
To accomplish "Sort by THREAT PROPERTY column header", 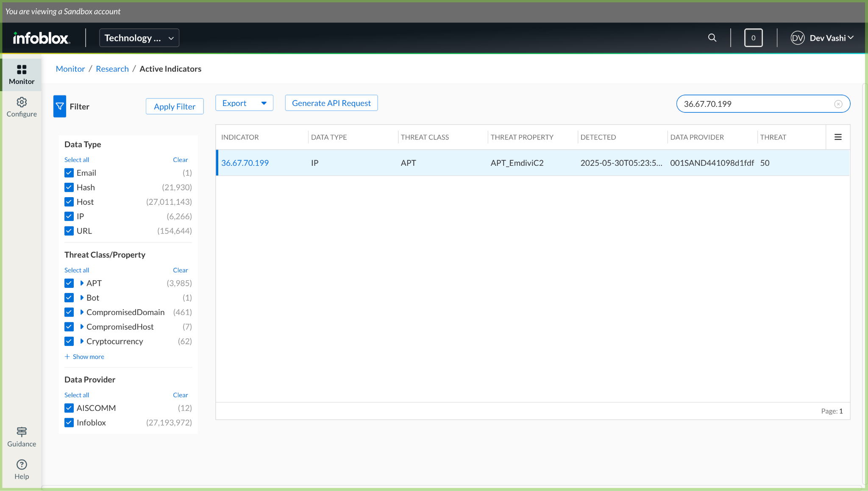I will pos(522,137).
